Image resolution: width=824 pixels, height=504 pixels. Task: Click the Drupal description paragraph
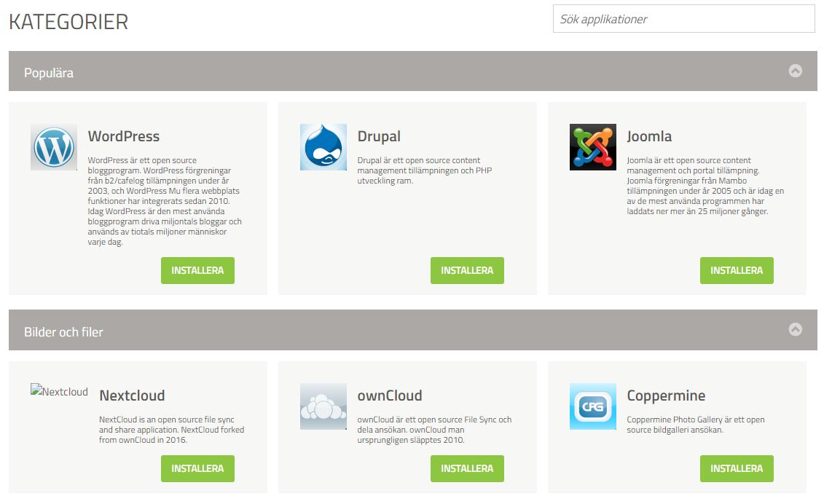tap(425, 171)
